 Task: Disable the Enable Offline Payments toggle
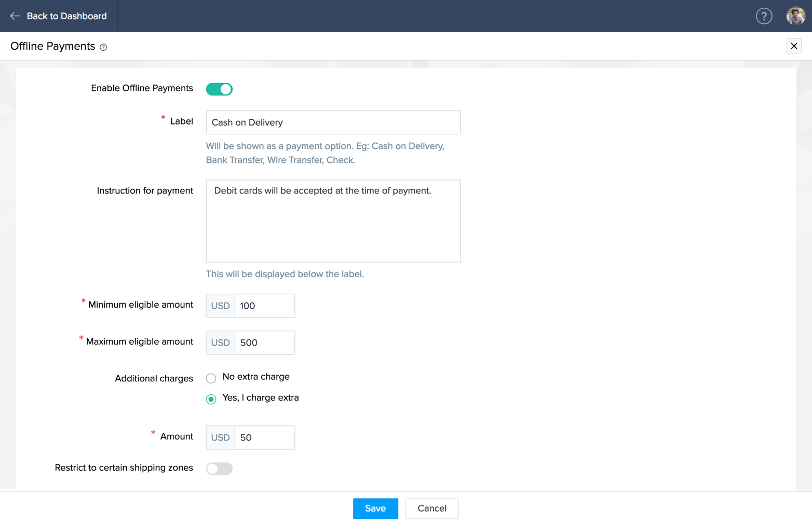(219, 89)
